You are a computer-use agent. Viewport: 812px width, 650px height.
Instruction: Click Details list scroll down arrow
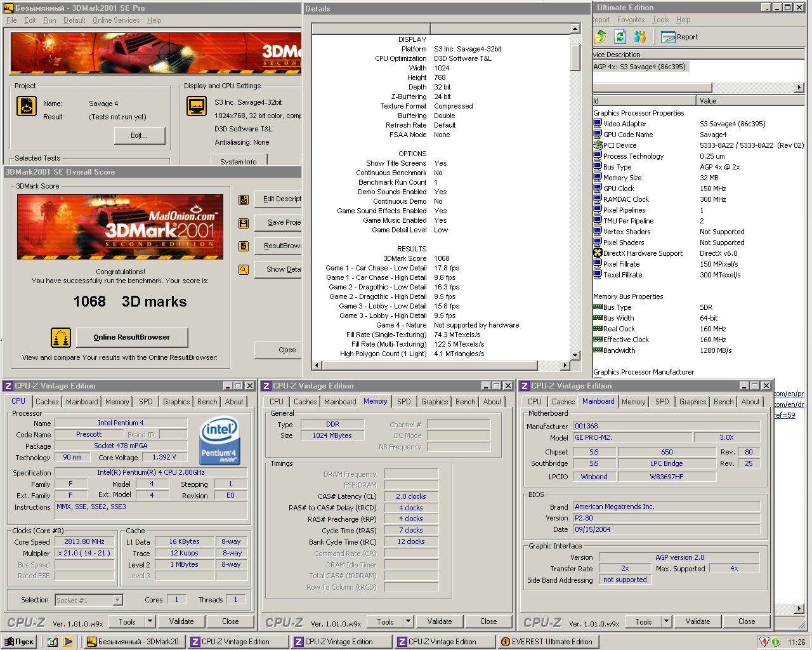click(x=575, y=355)
